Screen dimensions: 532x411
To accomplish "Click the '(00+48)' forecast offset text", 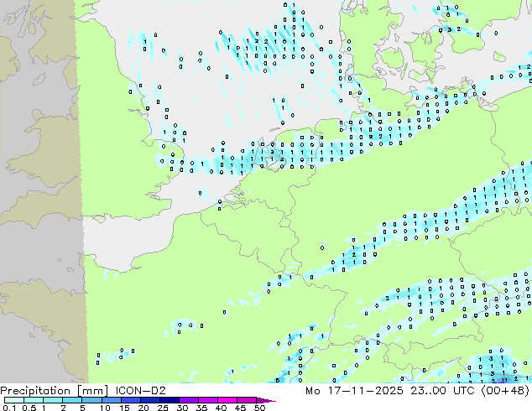I will click(x=505, y=391).
